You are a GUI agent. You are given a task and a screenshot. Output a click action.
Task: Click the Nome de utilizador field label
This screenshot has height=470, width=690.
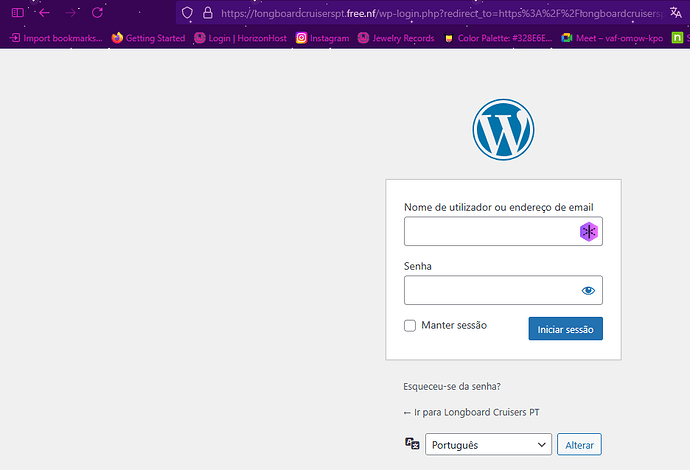click(x=499, y=207)
